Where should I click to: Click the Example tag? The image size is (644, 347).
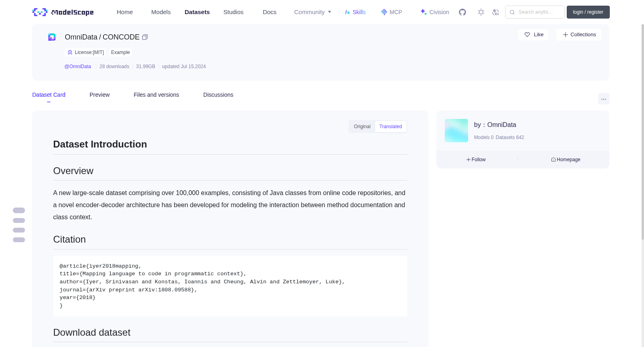point(120,52)
